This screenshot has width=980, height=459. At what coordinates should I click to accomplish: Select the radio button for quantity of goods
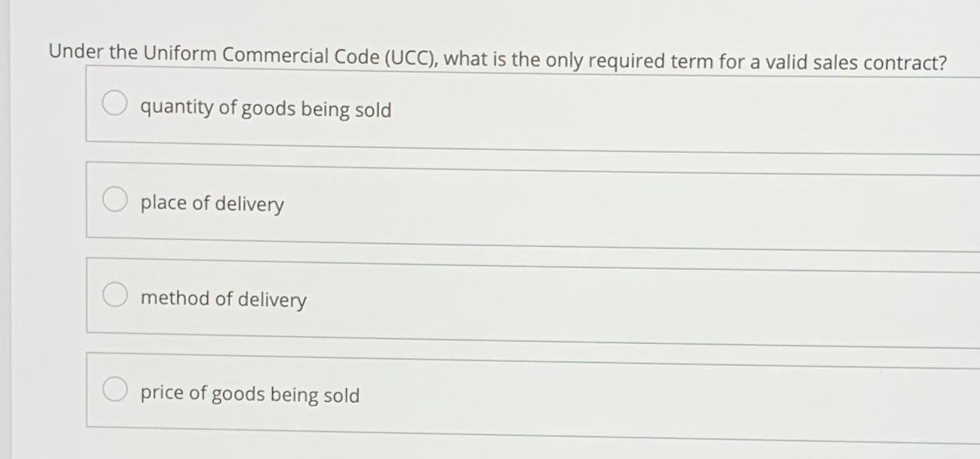tap(115, 104)
